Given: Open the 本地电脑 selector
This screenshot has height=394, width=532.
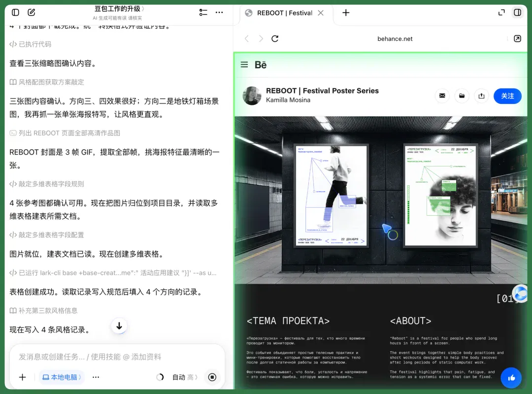Looking at the screenshot, I should coord(62,377).
